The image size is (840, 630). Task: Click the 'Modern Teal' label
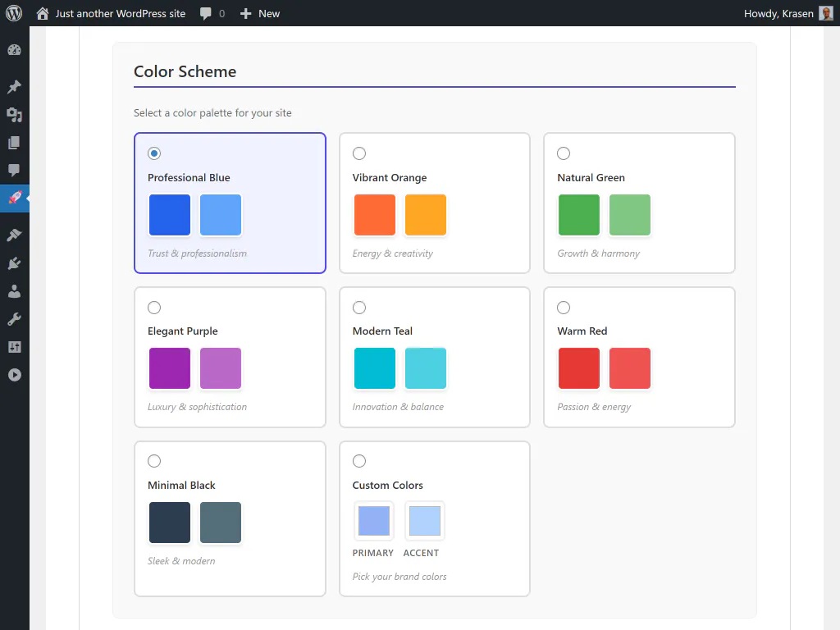(x=382, y=331)
